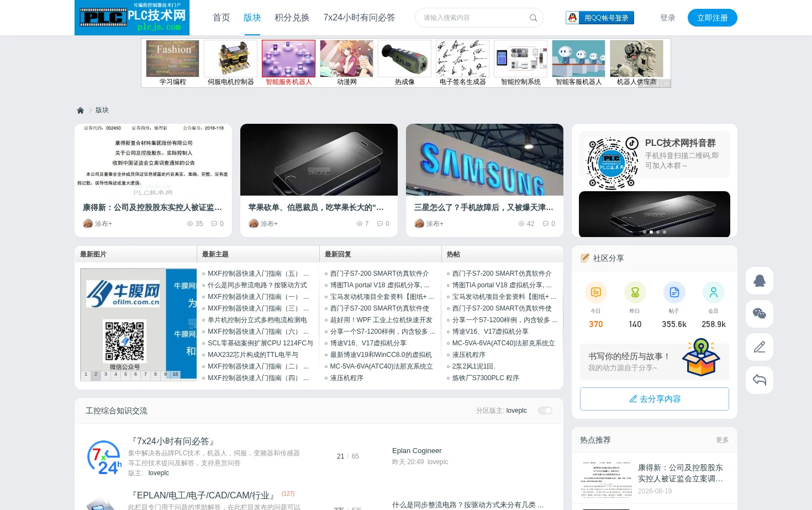Image resolution: width=812 pixels, height=510 pixels.
Task: Open the QQ contact floating icon
Action: [x=760, y=281]
